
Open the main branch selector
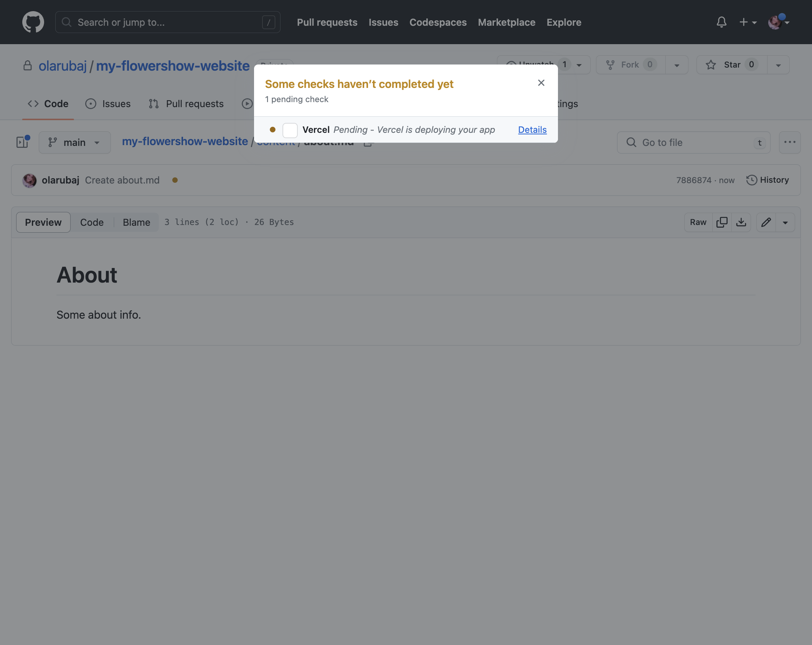pyautogui.click(x=75, y=142)
